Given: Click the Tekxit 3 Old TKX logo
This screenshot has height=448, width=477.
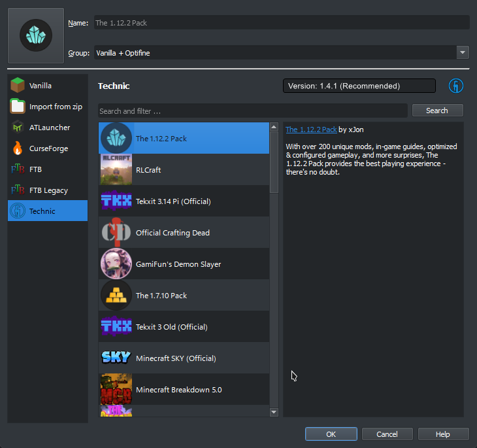Looking at the screenshot, I should pyautogui.click(x=116, y=326).
